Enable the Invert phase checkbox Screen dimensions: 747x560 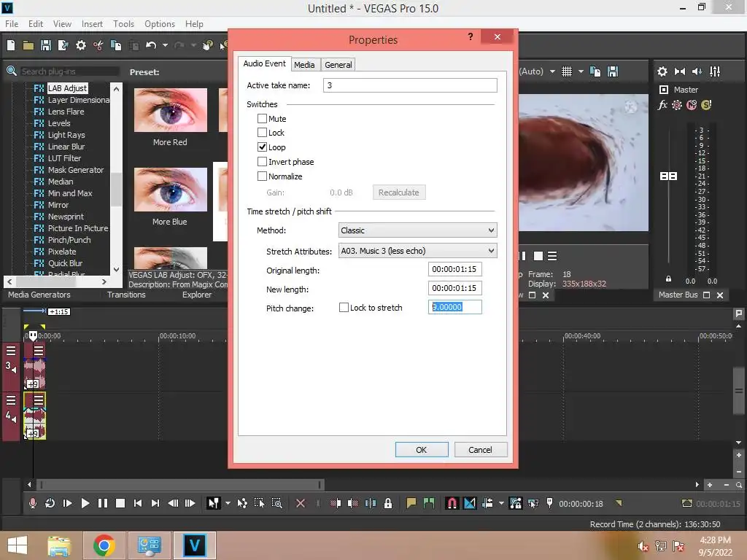262,161
